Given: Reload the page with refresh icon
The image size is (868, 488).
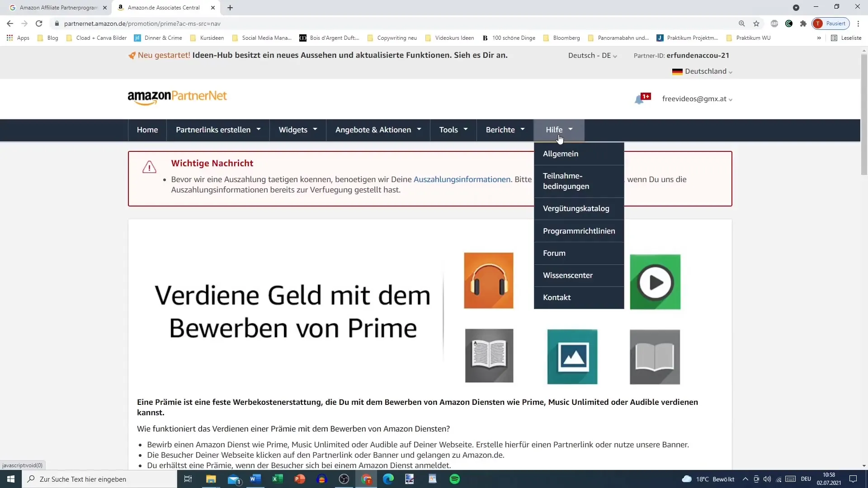Looking at the screenshot, I should [x=39, y=23].
